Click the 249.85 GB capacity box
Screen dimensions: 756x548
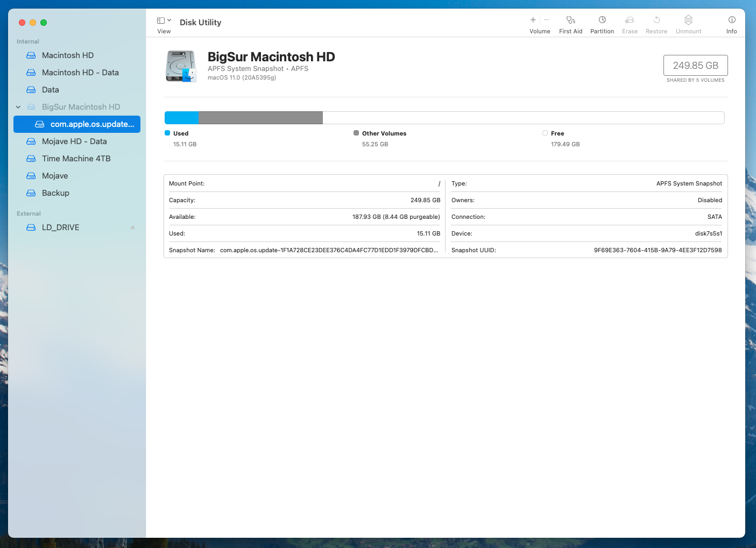[695, 65]
